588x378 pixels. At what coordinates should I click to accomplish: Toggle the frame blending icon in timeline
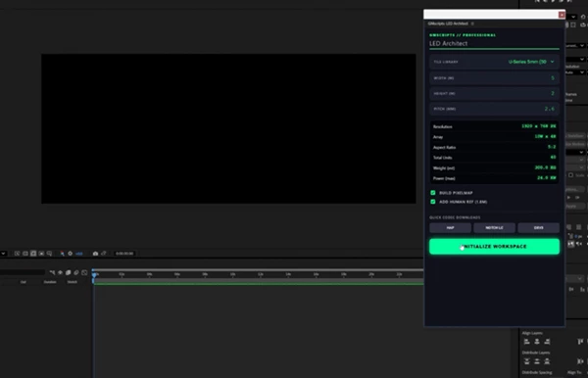click(69, 272)
